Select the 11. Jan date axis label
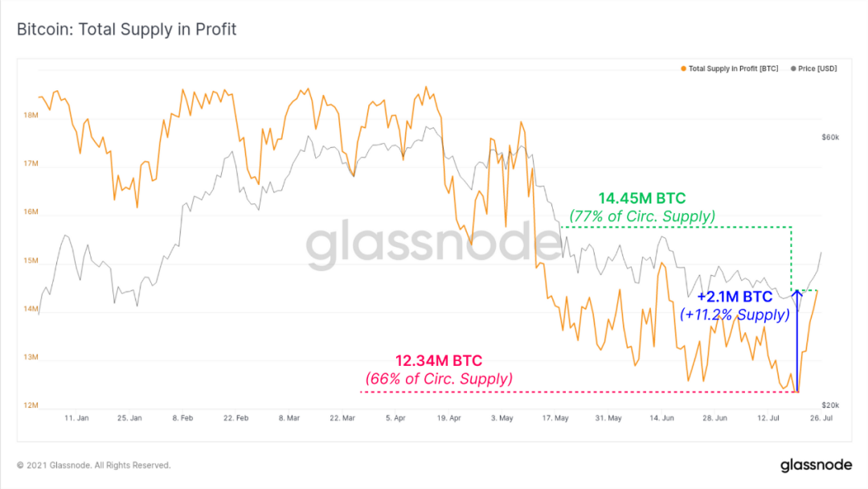868x489 pixels. (x=76, y=418)
